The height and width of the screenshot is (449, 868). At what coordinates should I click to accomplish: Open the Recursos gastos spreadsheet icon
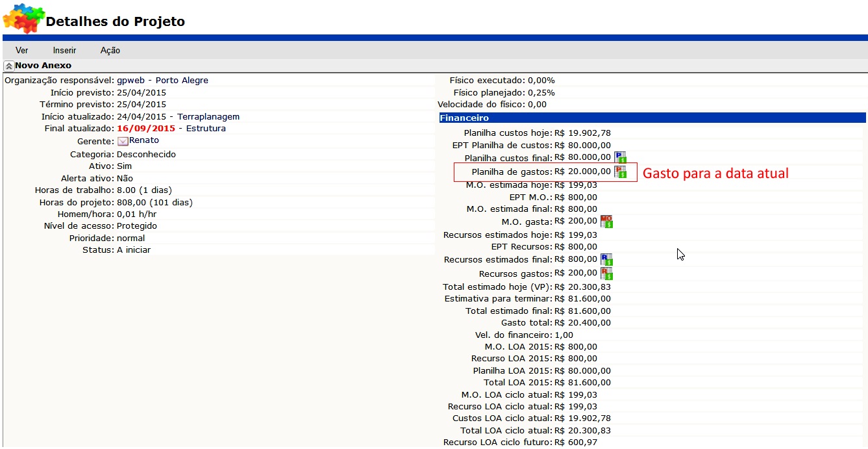click(x=606, y=274)
